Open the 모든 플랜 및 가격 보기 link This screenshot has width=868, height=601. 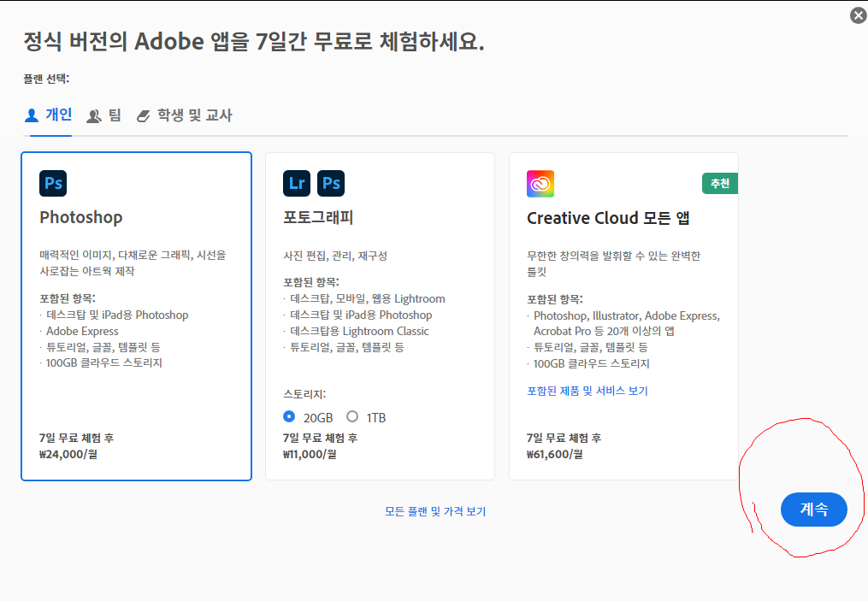point(435,511)
